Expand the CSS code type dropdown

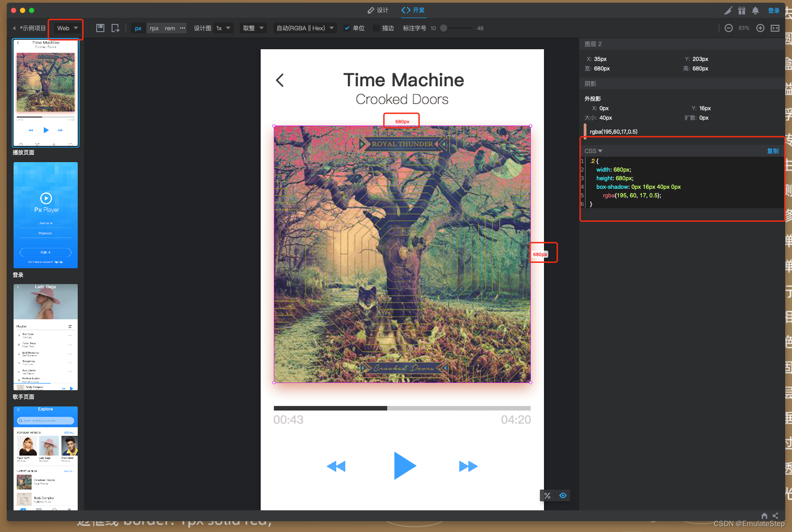(x=593, y=151)
